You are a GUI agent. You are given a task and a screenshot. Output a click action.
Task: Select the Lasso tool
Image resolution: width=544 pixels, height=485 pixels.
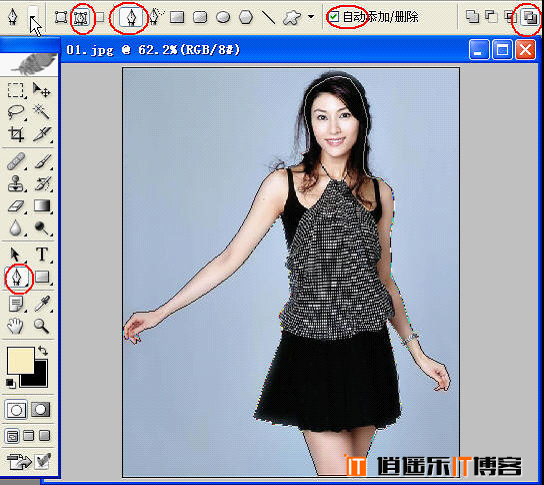click(16, 112)
